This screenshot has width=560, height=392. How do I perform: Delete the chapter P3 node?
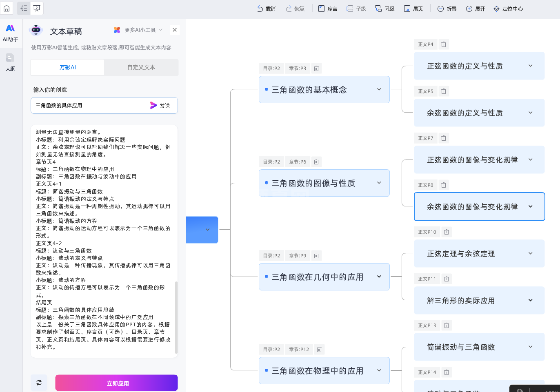click(x=316, y=69)
